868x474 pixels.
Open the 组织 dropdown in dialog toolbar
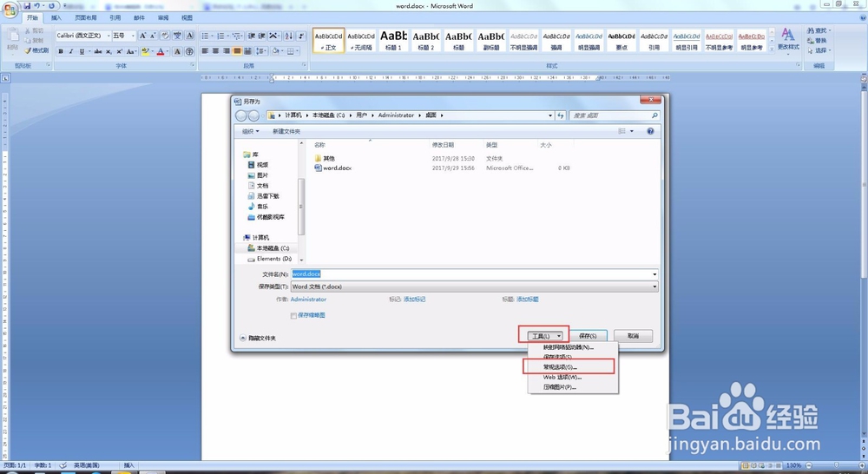(x=250, y=131)
